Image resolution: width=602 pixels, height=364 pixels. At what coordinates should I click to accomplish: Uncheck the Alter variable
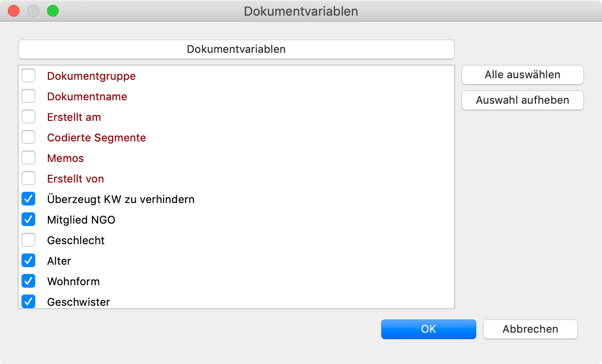28,261
